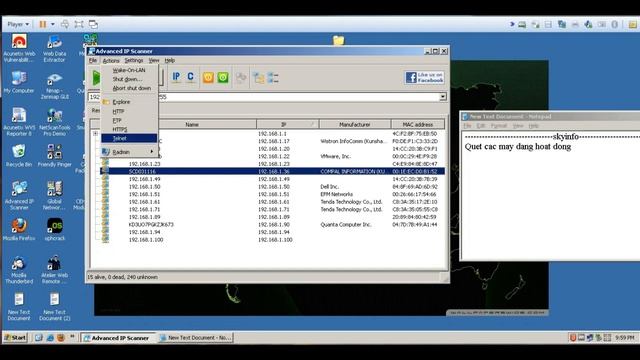Switch to New Text Document taskbar button

[196, 338]
